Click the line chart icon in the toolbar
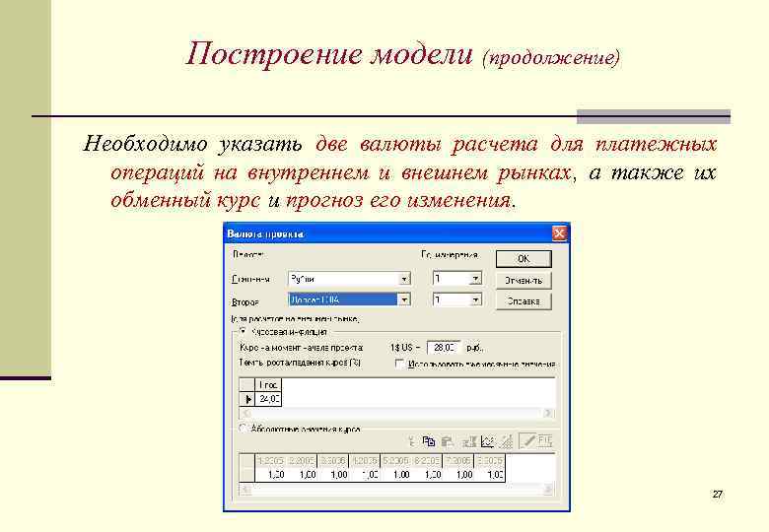This screenshot has height=532, width=769. [x=487, y=441]
